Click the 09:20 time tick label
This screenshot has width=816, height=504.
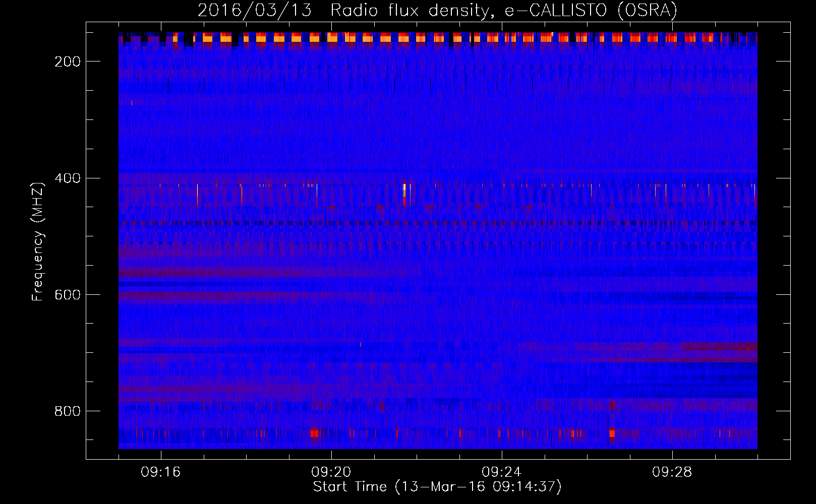[331, 472]
